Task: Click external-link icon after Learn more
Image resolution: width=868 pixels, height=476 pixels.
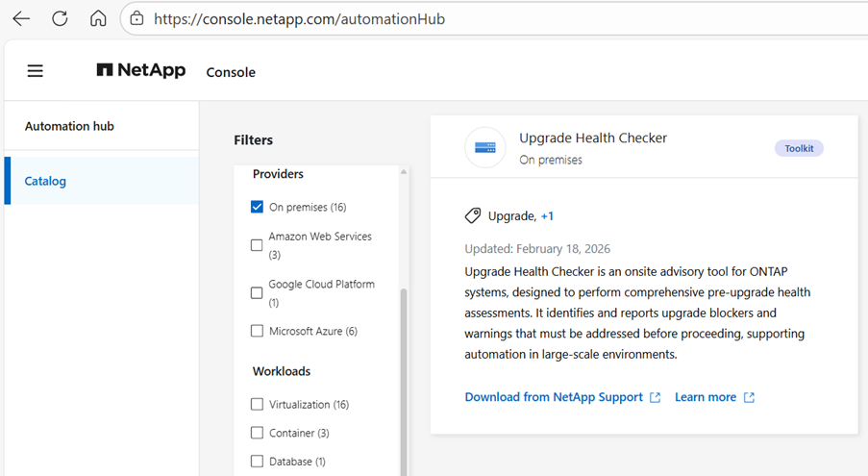Action: click(x=749, y=397)
